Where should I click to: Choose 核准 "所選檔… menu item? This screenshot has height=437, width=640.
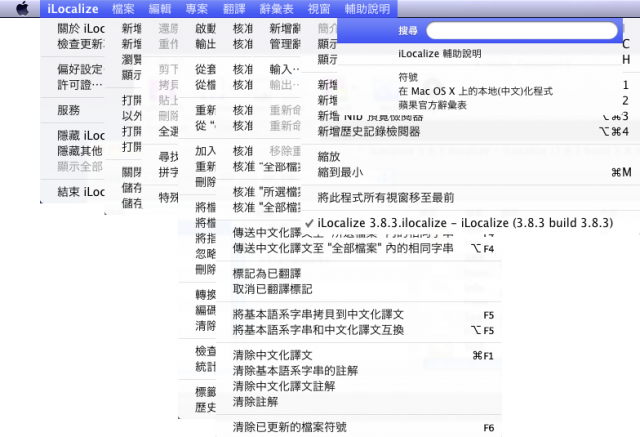coord(267,192)
